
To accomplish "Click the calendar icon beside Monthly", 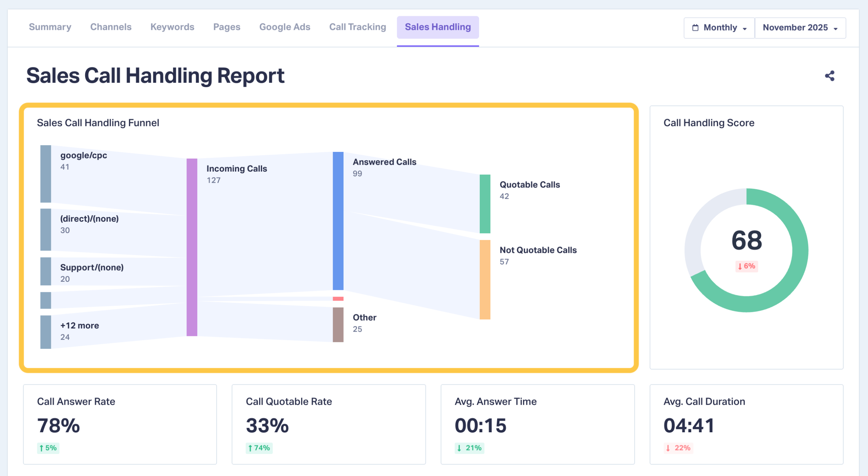I will [695, 27].
